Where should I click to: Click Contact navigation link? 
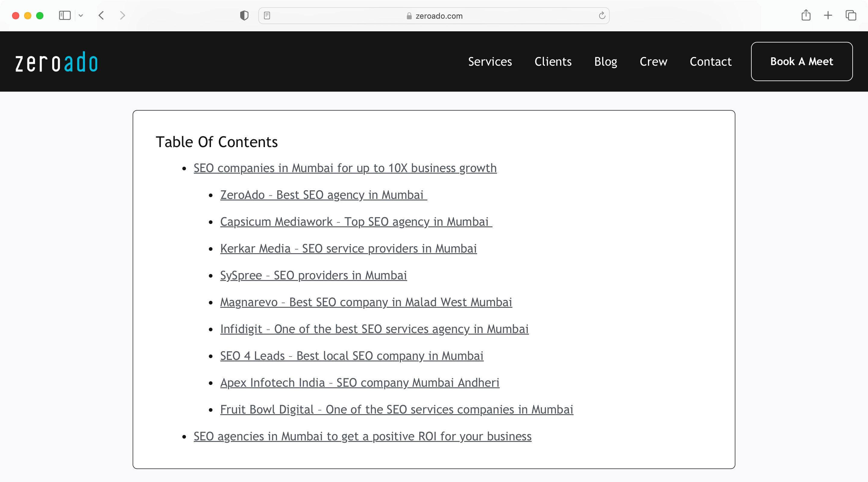click(711, 61)
